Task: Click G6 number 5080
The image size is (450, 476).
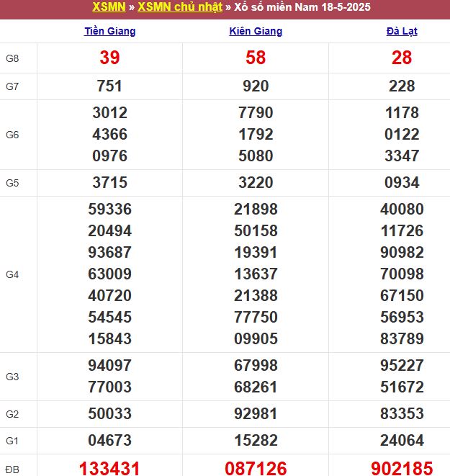Action: click(x=256, y=156)
